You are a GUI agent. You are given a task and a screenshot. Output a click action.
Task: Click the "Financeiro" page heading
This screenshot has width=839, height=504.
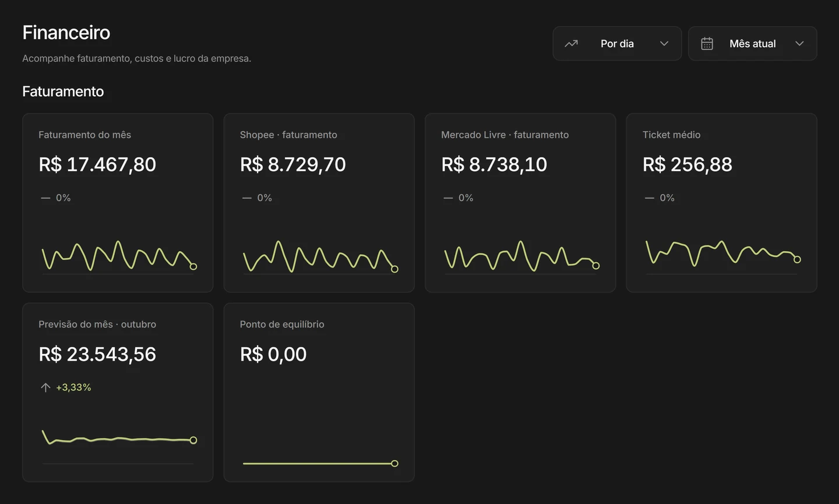66,33
